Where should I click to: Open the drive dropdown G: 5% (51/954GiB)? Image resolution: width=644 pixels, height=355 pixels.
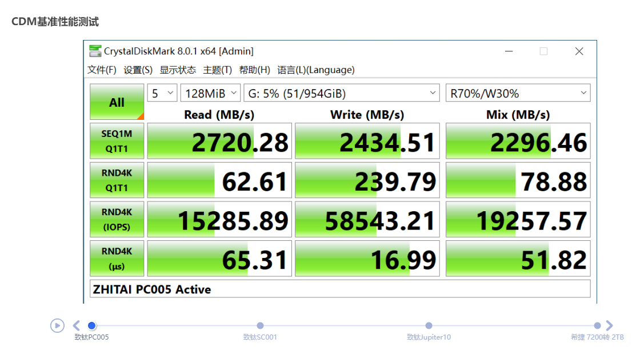coord(342,93)
